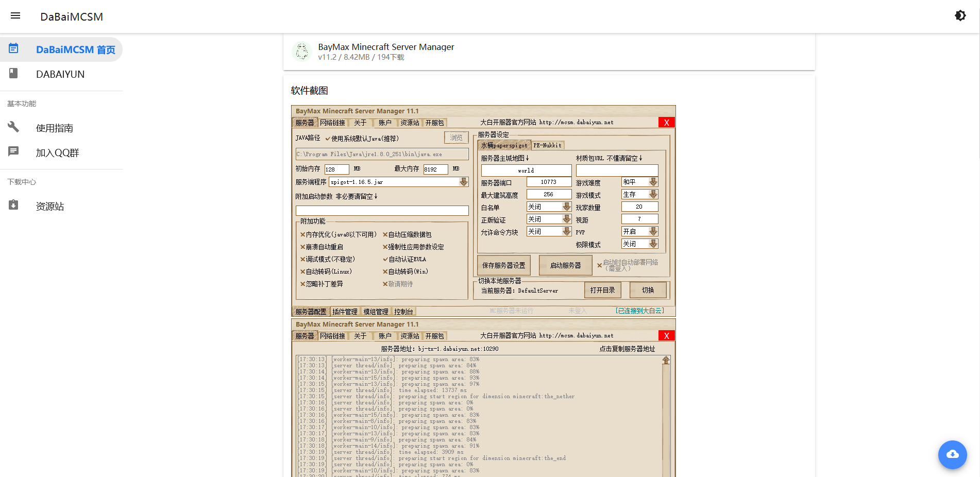Toggle 强制性应用参数设定 option
The image size is (980, 477).
coord(413,247)
